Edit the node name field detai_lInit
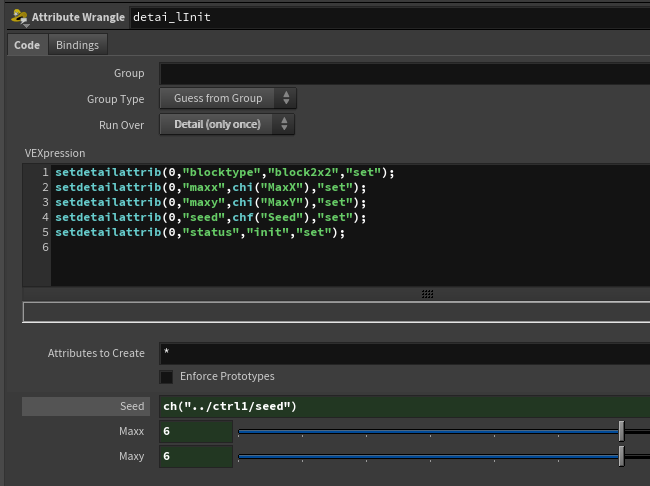650x486 pixels. 390,17
